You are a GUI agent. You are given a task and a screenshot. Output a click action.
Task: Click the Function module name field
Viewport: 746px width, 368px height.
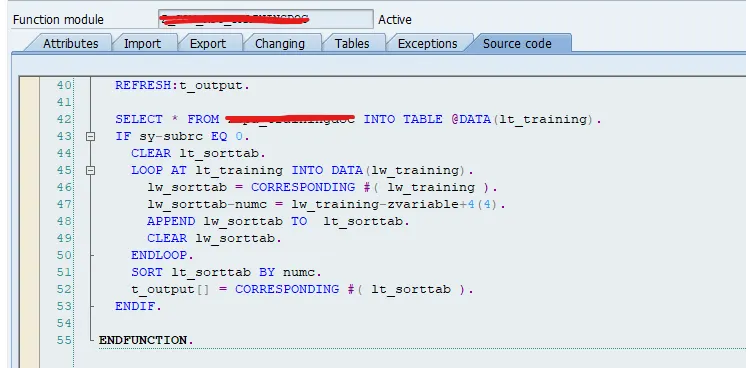(265, 20)
